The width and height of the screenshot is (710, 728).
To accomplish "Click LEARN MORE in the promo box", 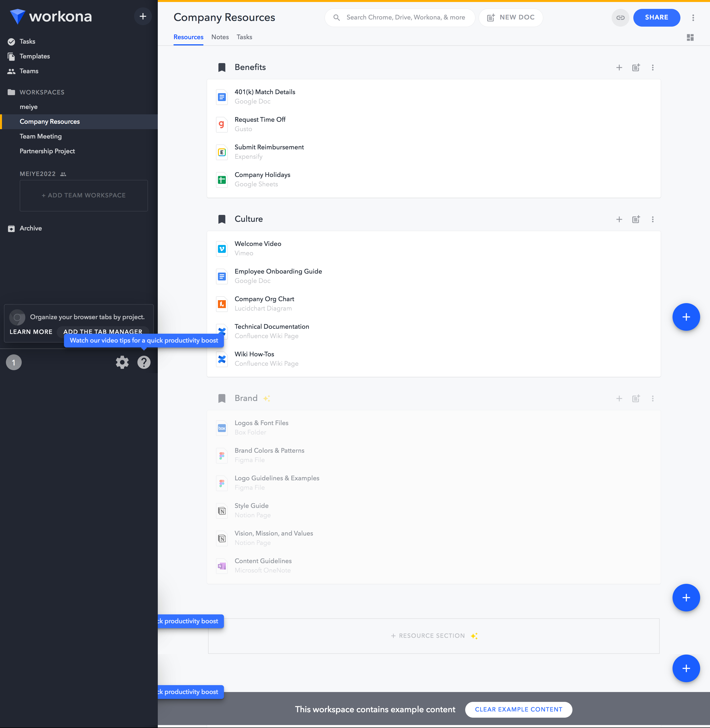I will click(31, 332).
